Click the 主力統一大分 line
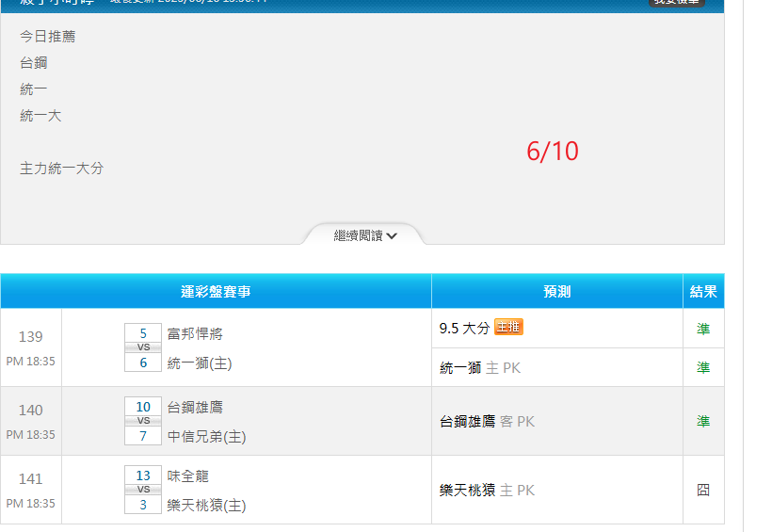Viewport: 772px width, 532px height. click(x=61, y=169)
